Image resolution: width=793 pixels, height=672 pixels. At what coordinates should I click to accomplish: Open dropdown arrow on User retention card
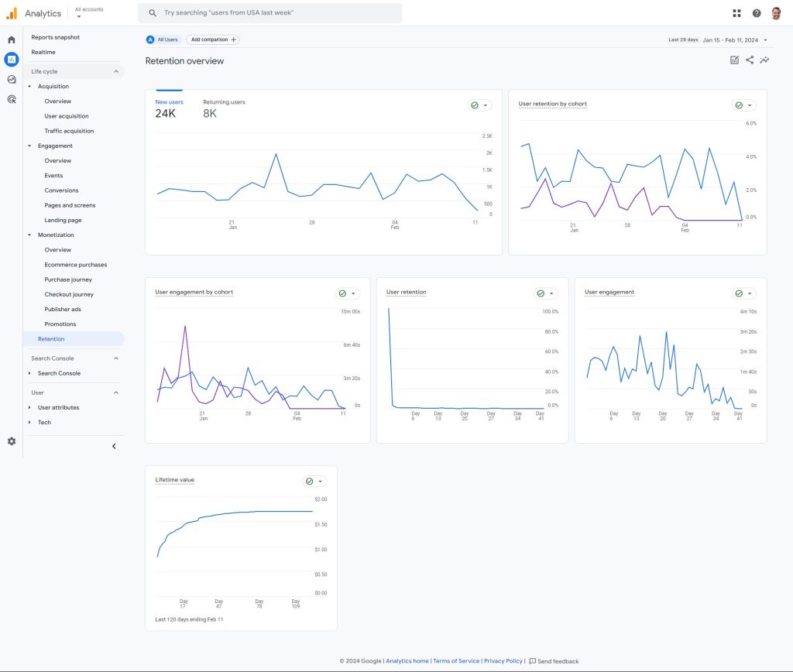551,293
